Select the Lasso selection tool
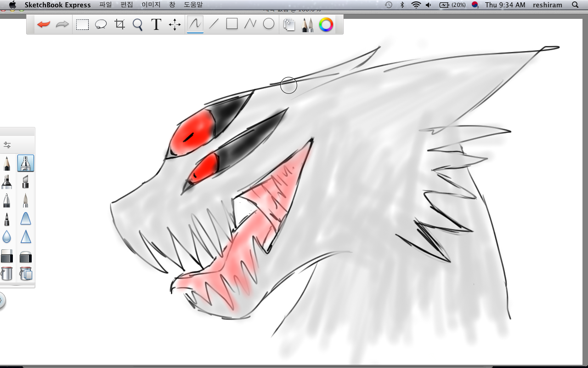Screen dimensions: 588x368 [101, 24]
